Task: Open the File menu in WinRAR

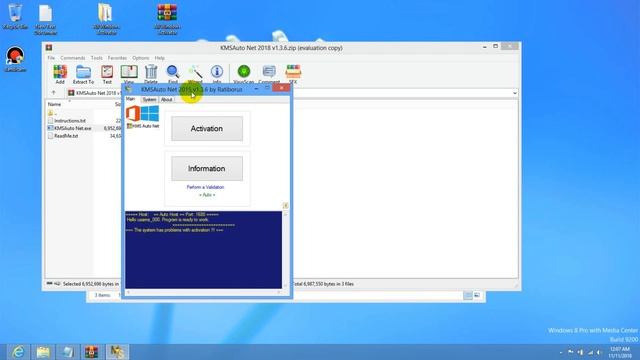Action: [51, 58]
